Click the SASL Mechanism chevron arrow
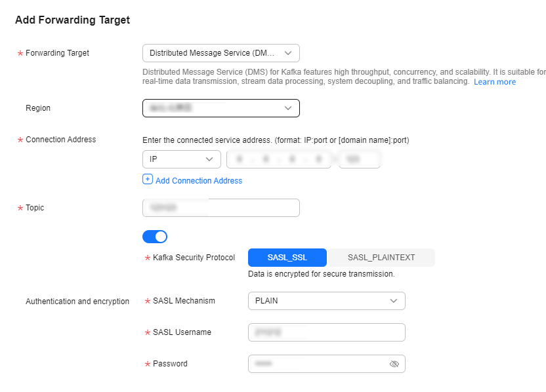The width and height of the screenshot is (546, 392). (394, 301)
